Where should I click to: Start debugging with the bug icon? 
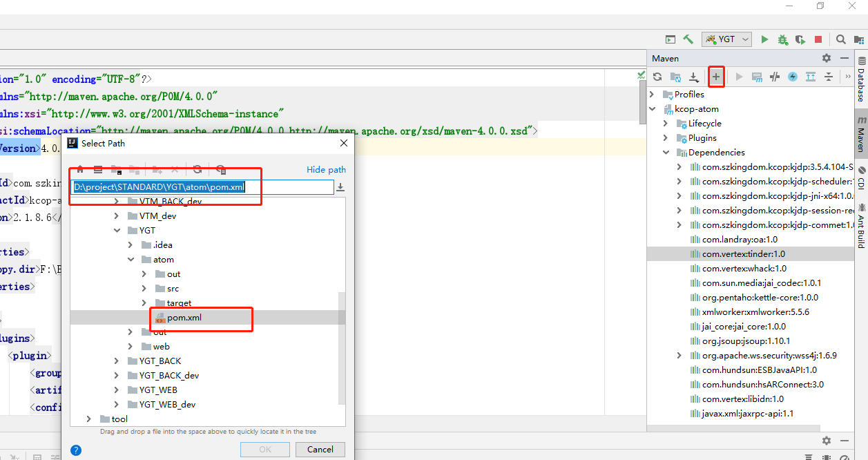pos(782,39)
